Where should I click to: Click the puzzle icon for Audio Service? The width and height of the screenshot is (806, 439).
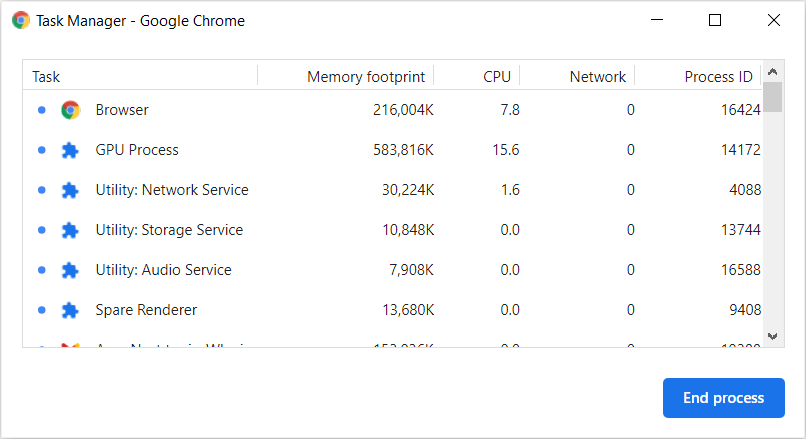pyautogui.click(x=70, y=270)
